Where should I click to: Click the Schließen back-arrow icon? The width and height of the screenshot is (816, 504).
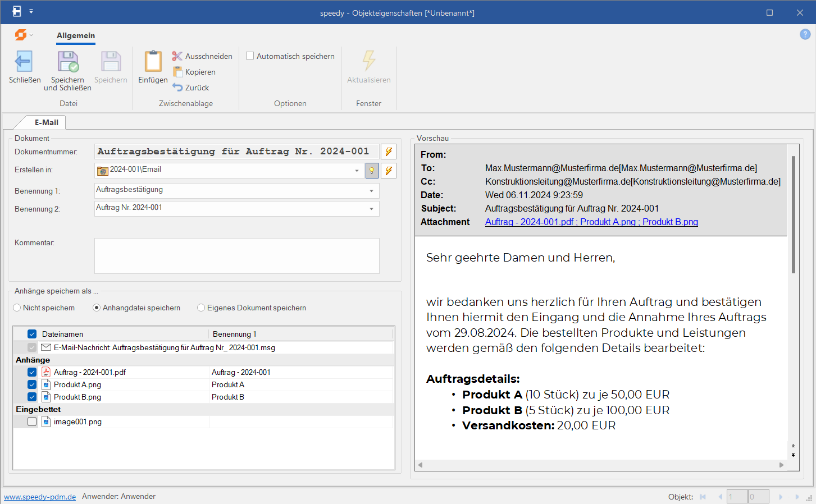click(x=24, y=62)
